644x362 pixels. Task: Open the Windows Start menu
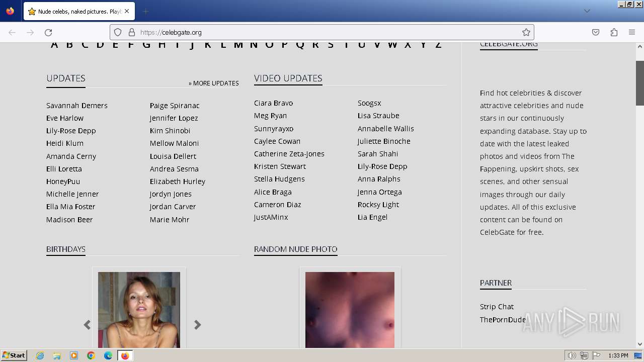(14, 355)
